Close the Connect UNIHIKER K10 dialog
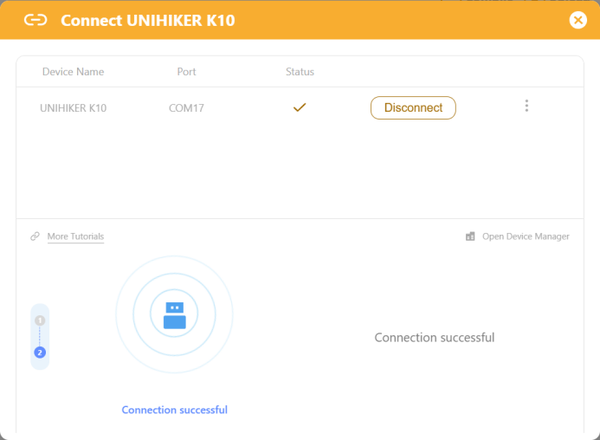The width and height of the screenshot is (600, 440). click(x=578, y=20)
